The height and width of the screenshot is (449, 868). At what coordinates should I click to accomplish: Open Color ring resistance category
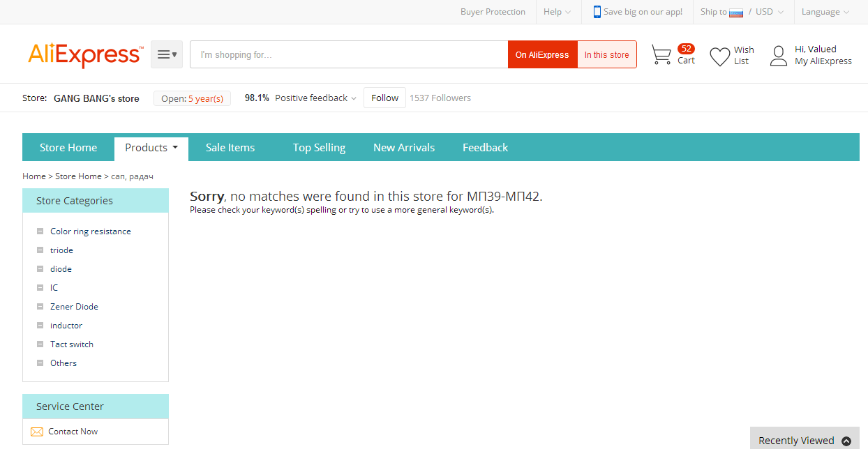[x=91, y=231]
